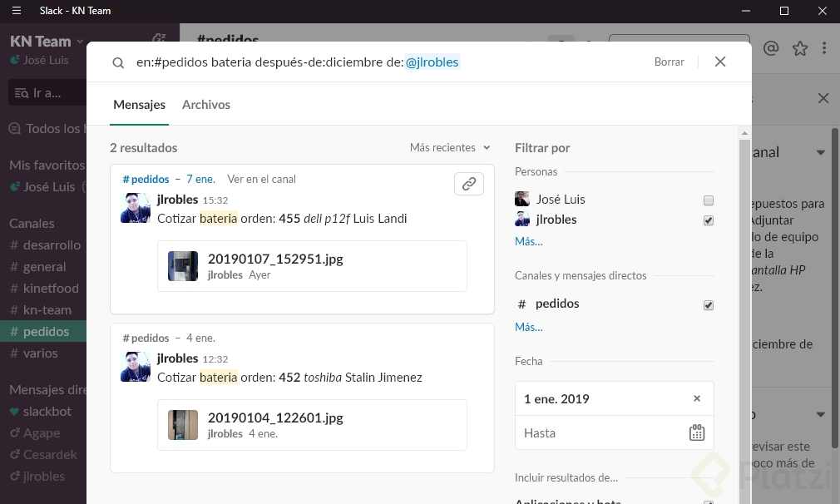The height and width of the screenshot is (504, 840).
Task: Click José Luis status under KN Team
Action: [40, 60]
